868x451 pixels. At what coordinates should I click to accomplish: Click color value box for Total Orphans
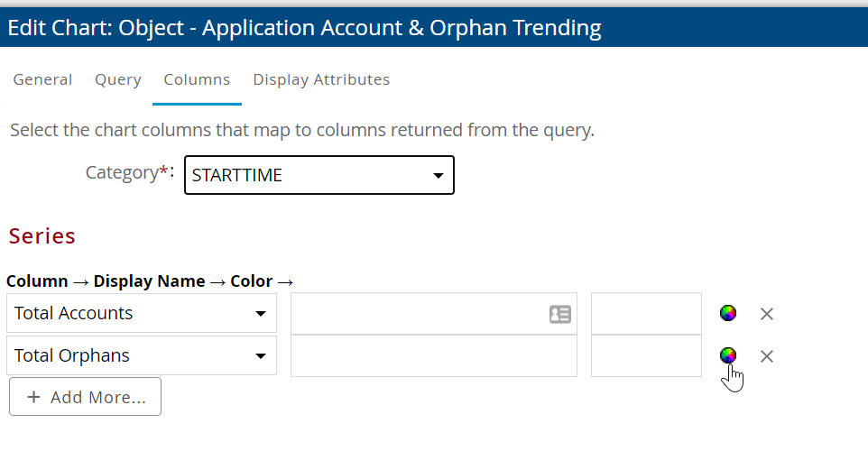pos(646,356)
